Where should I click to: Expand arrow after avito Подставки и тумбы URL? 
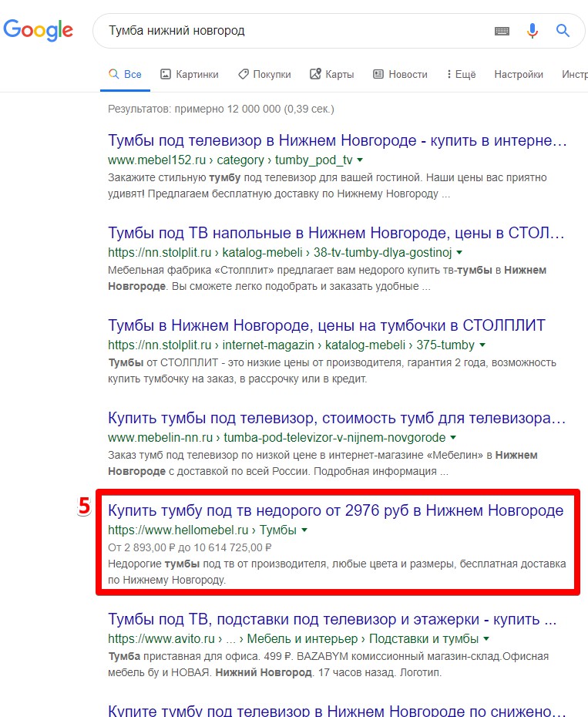point(486,639)
